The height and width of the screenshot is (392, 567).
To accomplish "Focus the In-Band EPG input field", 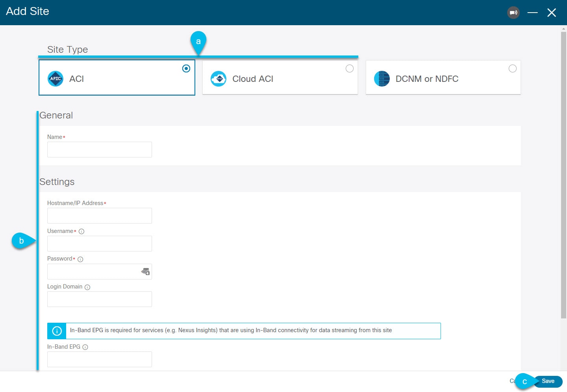I will point(100,359).
